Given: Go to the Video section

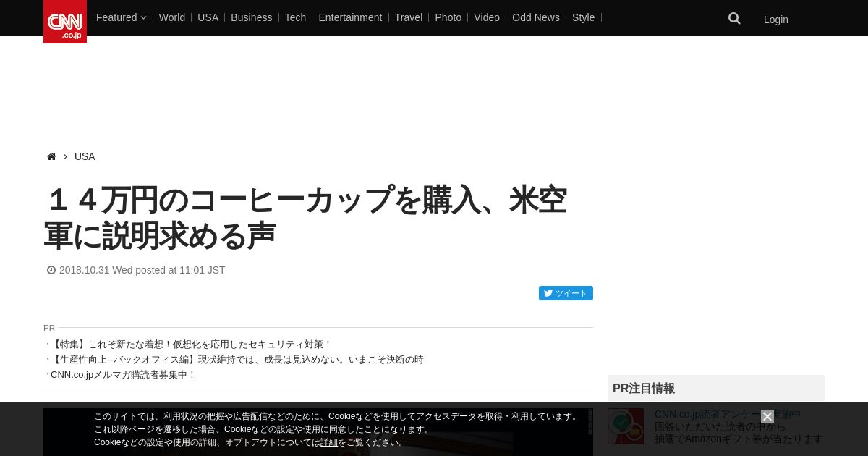Looking at the screenshot, I should [x=487, y=17].
